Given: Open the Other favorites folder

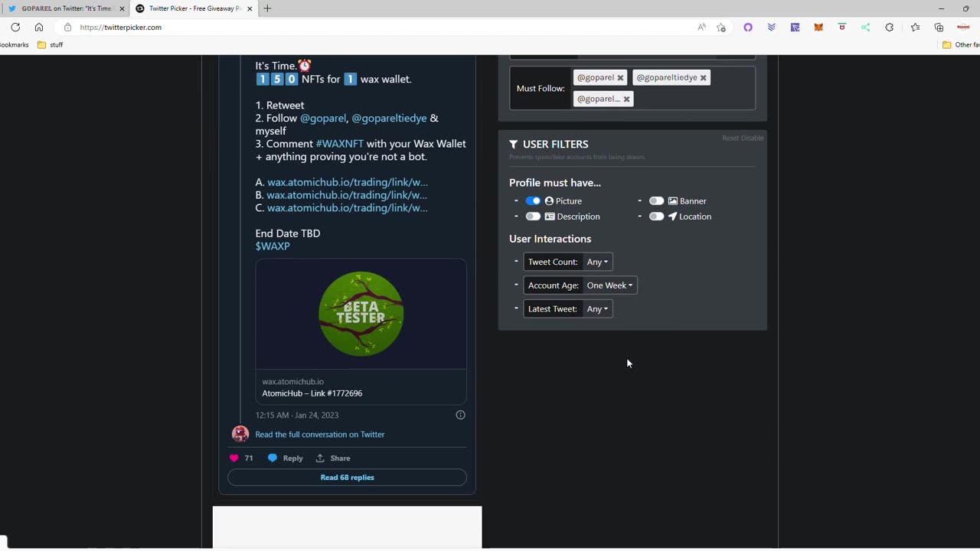Looking at the screenshot, I should point(961,45).
